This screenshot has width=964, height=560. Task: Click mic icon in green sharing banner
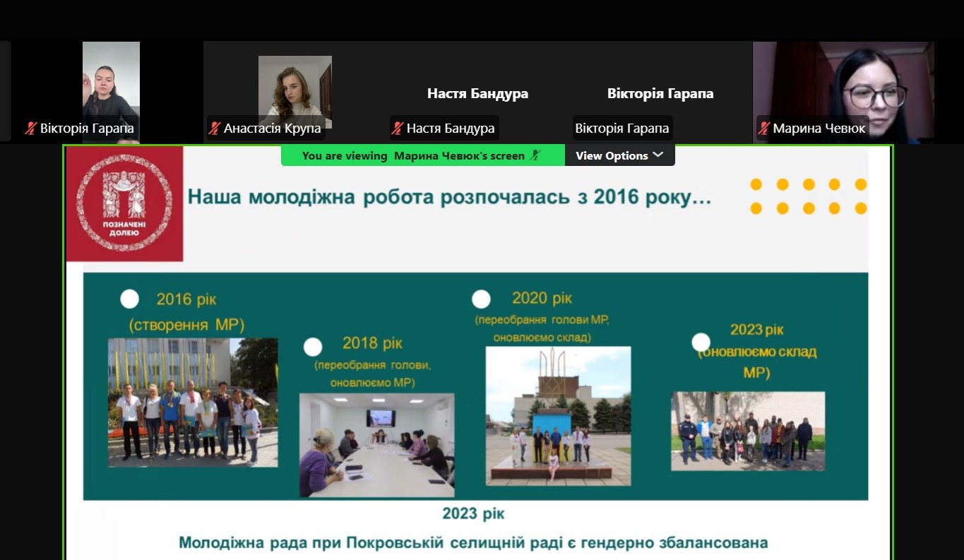tap(535, 155)
